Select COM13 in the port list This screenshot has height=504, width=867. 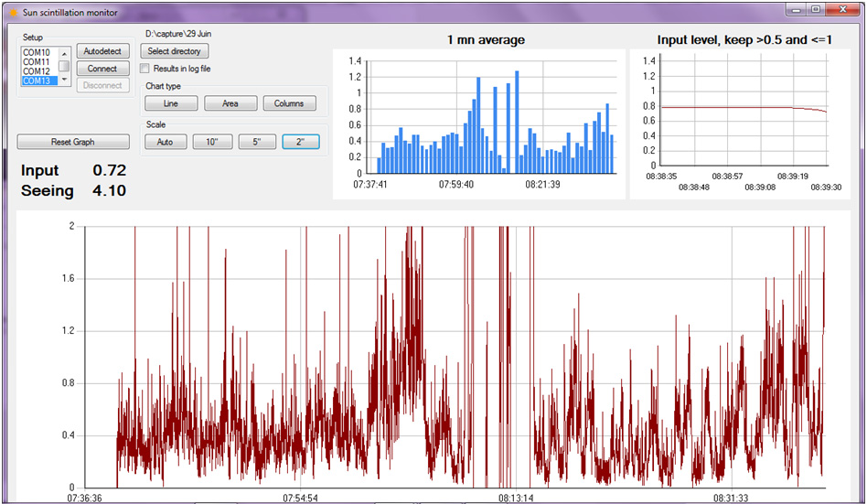[x=39, y=80]
